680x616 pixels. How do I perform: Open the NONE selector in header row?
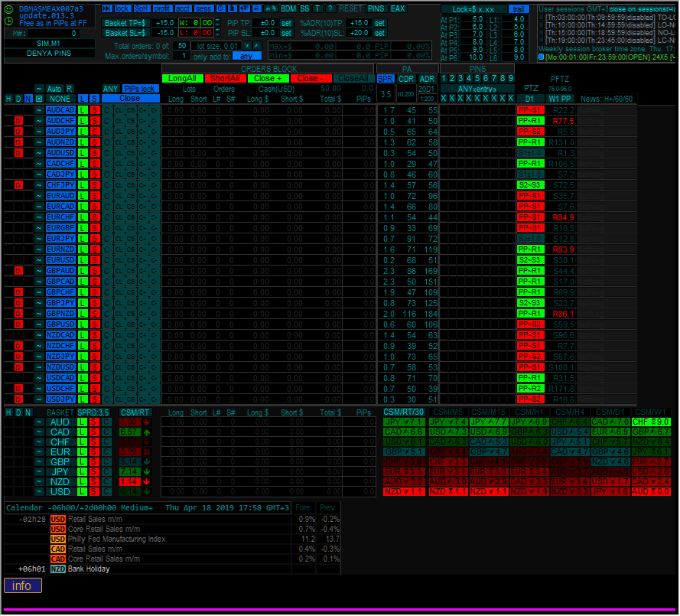pyautogui.click(x=60, y=99)
